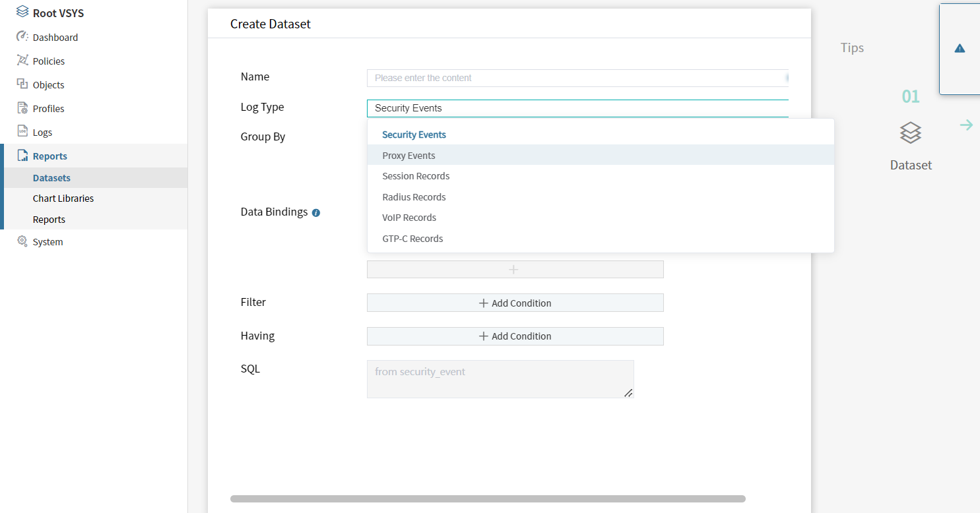980x513 pixels.
Task: Click the horizontal scrollbar at dialog bottom
Action: (x=488, y=499)
